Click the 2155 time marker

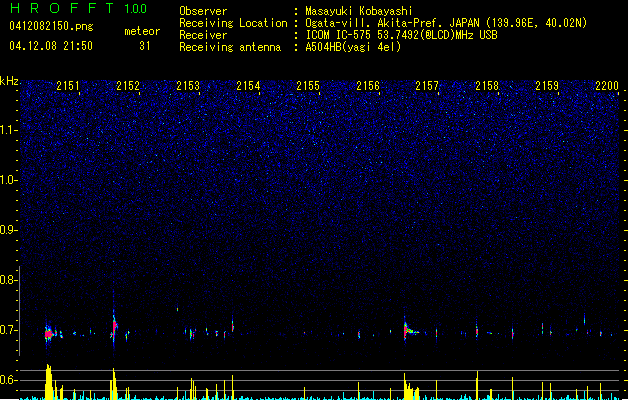(308, 86)
